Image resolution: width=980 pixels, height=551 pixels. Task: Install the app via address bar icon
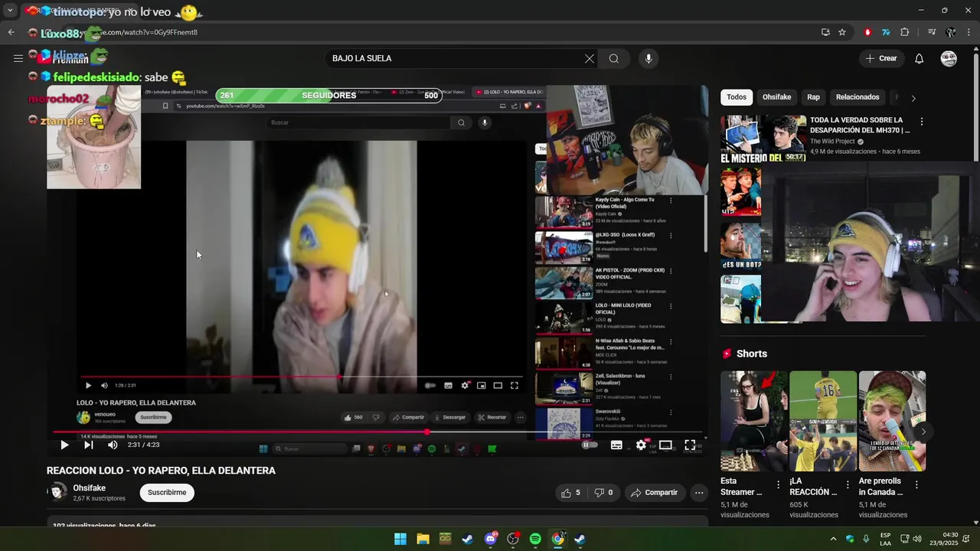click(825, 32)
